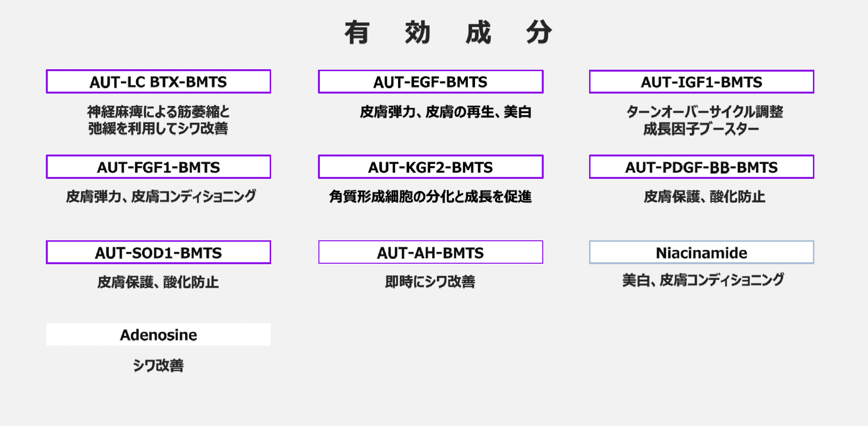868x426 pixels.
Task: Click the ターンオーバーサイクル調整 description text
Action: pyautogui.click(x=705, y=112)
